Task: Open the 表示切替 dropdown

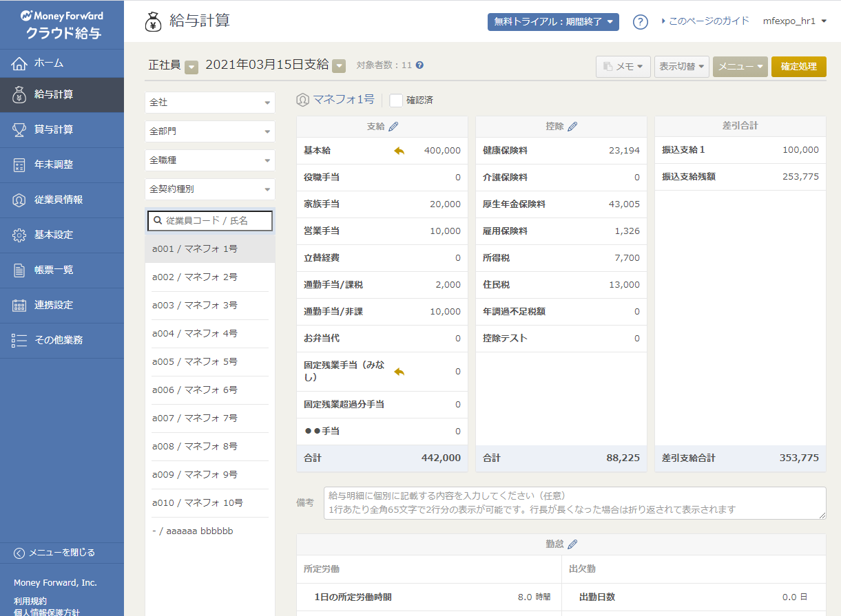Action: point(681,67)
